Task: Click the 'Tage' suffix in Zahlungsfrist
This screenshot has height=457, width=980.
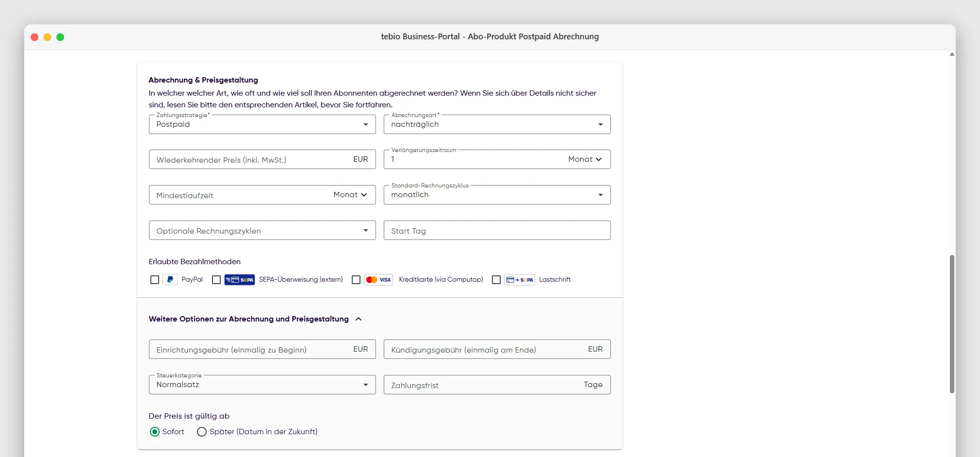Action: coord(593,385)
